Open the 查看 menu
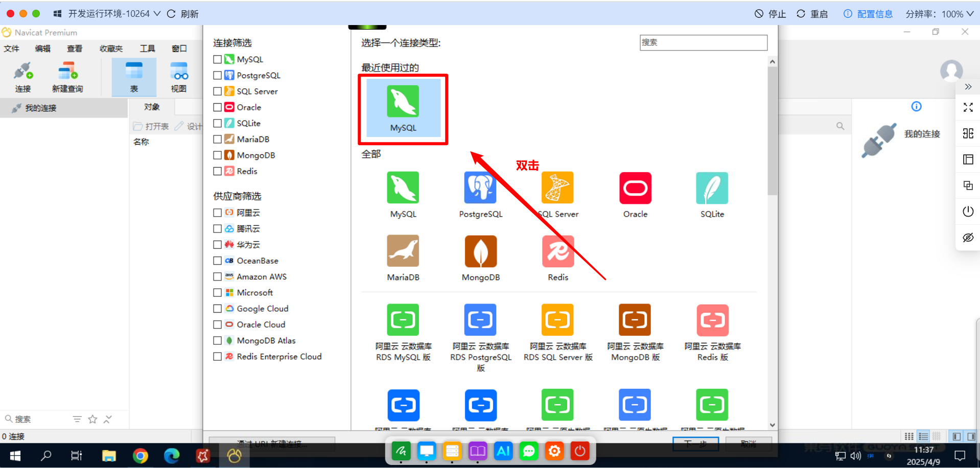Image resolution: width=980 pixels, height=468 pixels. pos(75,49)
